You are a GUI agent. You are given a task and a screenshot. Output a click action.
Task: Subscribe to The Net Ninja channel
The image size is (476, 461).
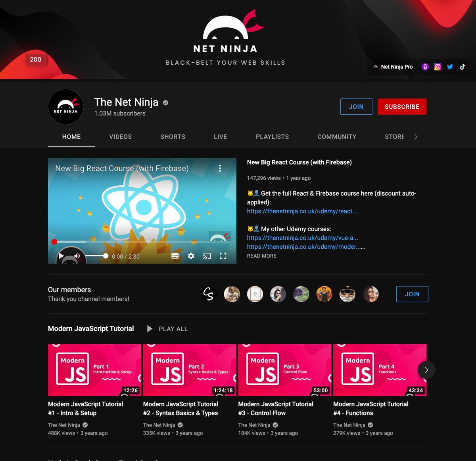pos(402,107)
